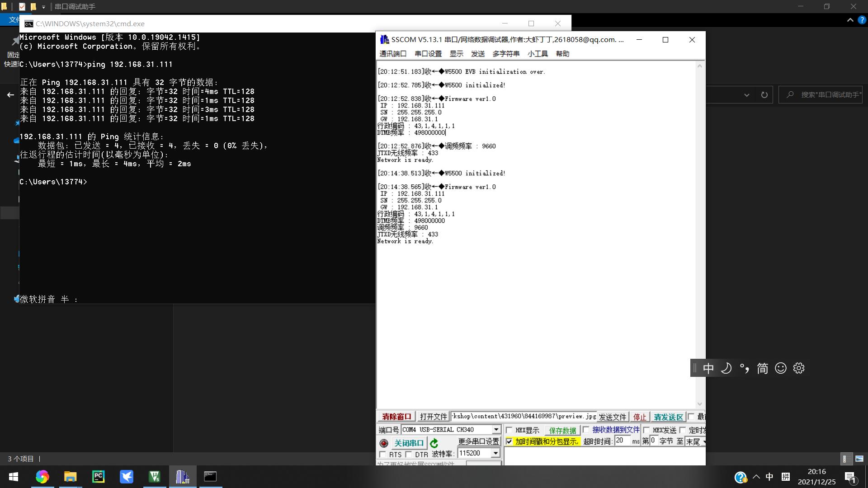Expand Explorer address history dropdown arrow
868x488 pixels.
click(747, 95)
